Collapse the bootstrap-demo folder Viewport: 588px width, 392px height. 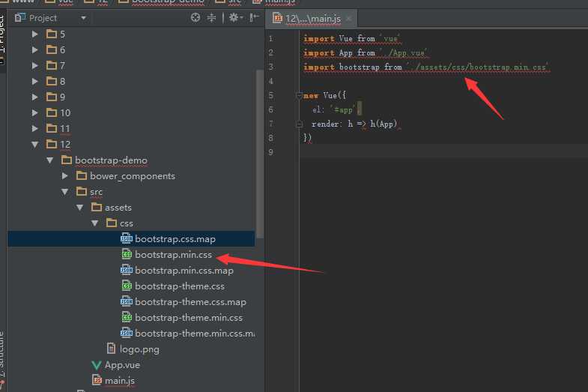[x=50, y=160]
